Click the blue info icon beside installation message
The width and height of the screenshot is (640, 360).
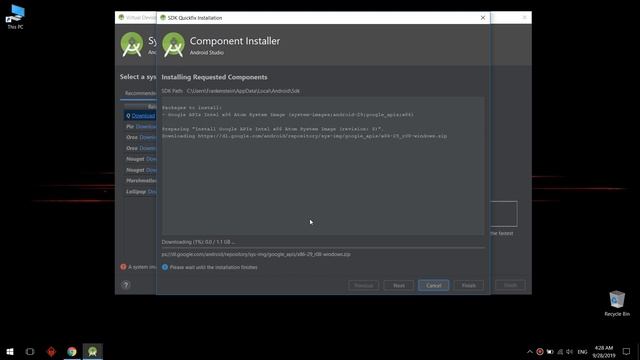(x=165, y=267)
